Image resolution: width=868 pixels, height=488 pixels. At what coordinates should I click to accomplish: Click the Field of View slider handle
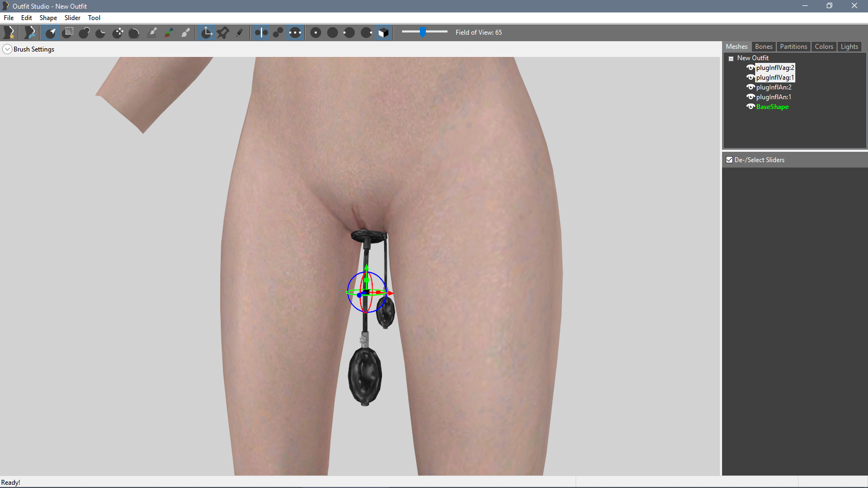point(423,32)
